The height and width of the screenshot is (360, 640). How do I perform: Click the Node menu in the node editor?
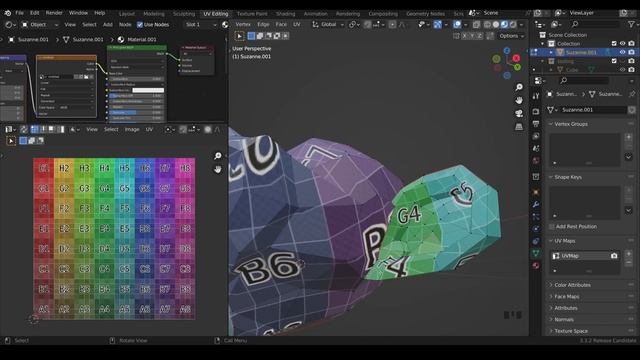tap(125, 24)
